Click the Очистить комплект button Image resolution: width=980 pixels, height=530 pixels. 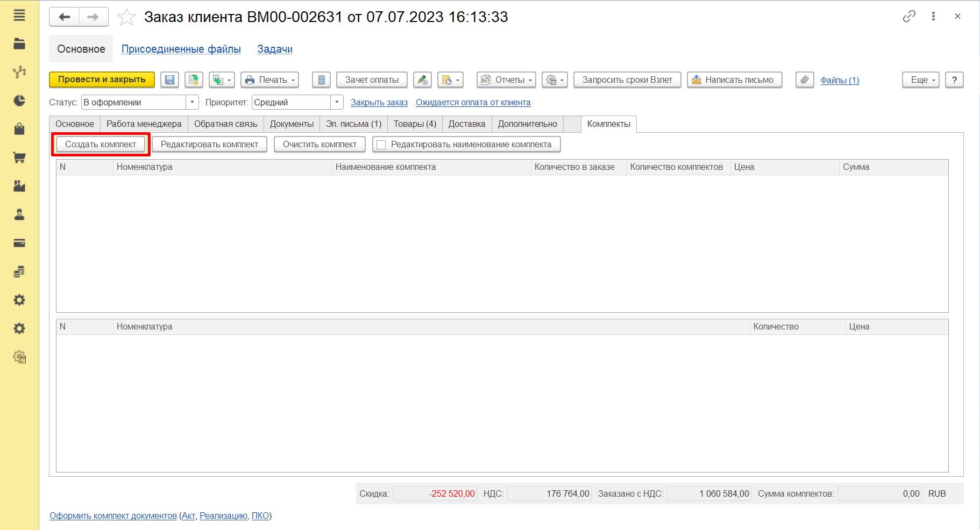pyautogui.click(x=319, y=145)
